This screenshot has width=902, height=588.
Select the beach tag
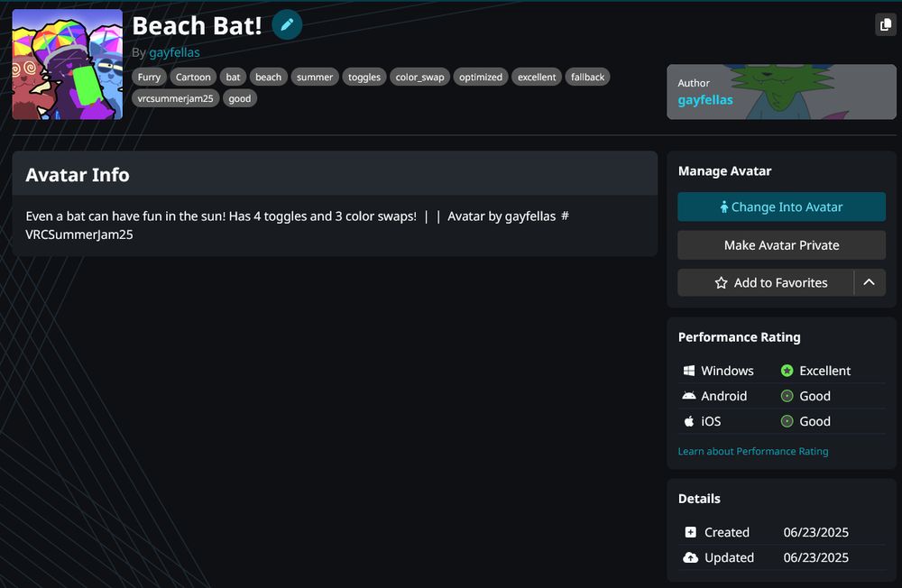(x=269, y=77)
